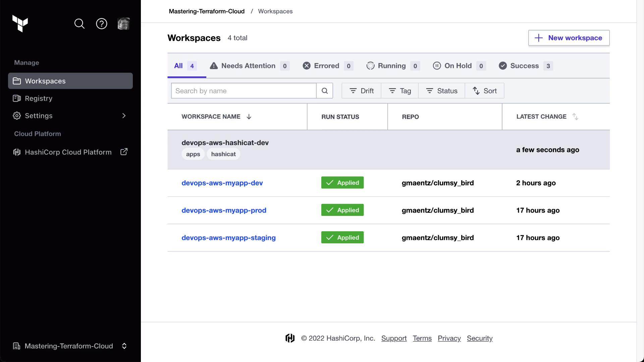This screenshot has width=644, height=362.
Task: Click the external link icon beside HashiCorp Cloud Platform
Action: pos(124,152)
